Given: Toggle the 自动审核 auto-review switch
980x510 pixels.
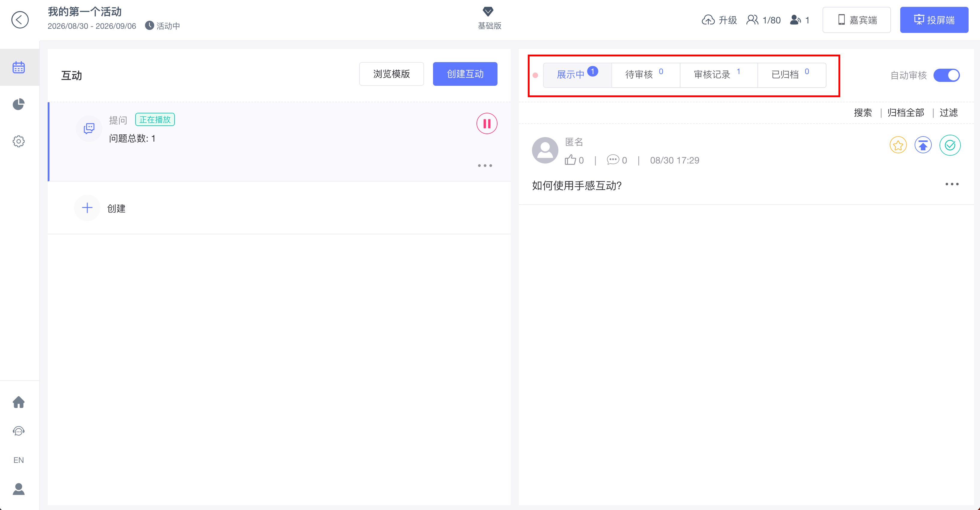Looking at the screenshot, I should 946,75.
